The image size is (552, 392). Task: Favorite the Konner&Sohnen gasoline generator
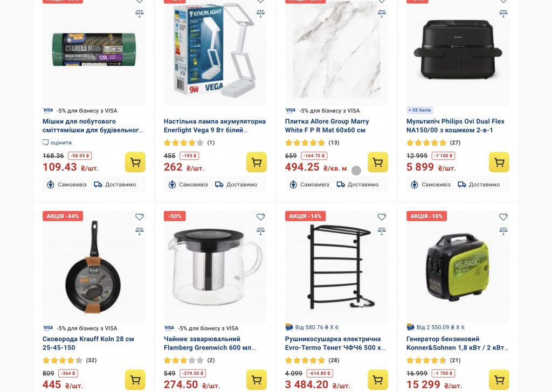(503, 217)
